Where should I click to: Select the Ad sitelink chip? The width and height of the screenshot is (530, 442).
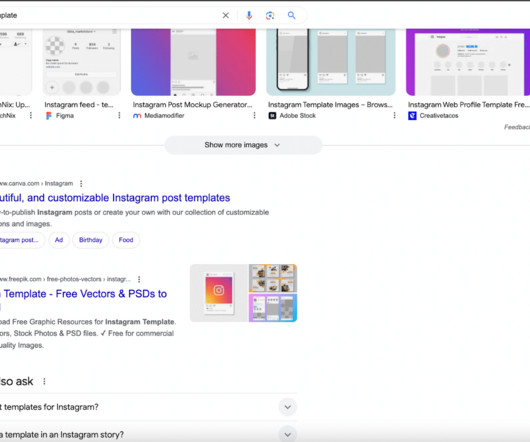tap(59, 240)
